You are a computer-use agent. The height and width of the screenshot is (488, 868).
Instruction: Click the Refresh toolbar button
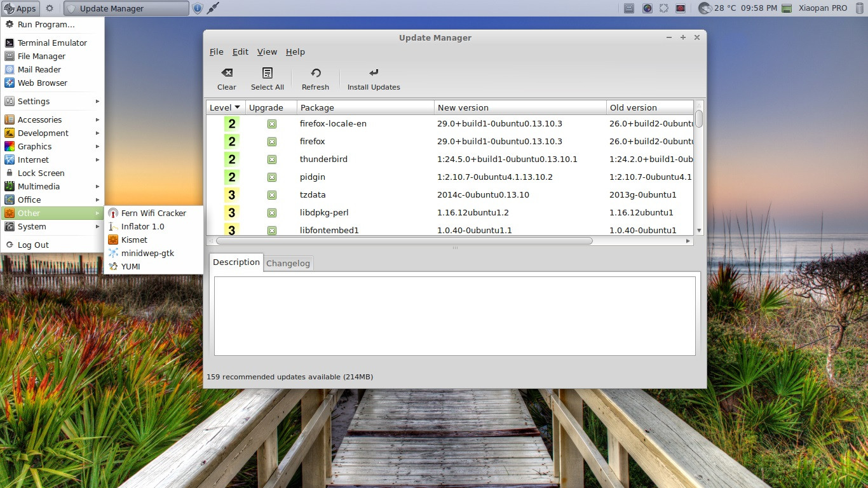click(315, 79)
